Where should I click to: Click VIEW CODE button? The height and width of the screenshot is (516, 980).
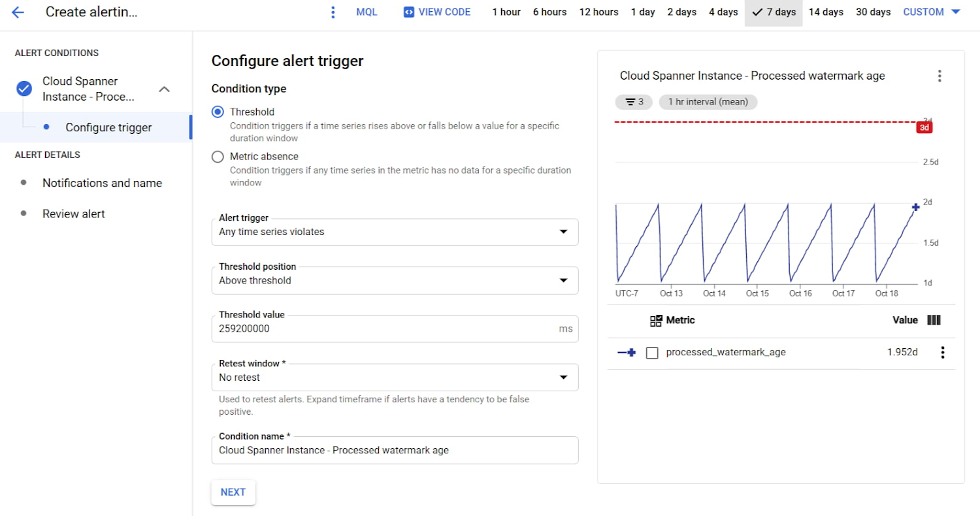pyautogui.click(x=437, y=12)
